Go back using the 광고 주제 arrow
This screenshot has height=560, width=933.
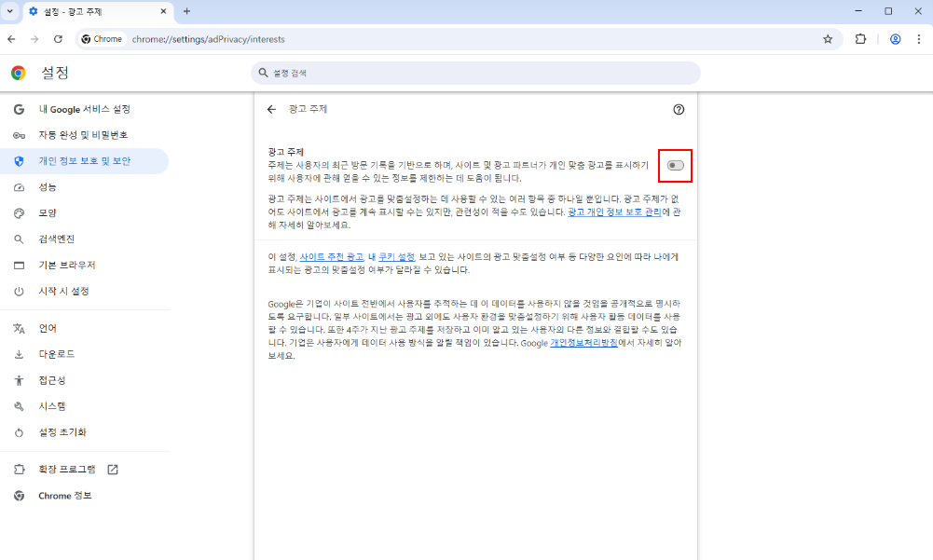[x=271, y=110]
